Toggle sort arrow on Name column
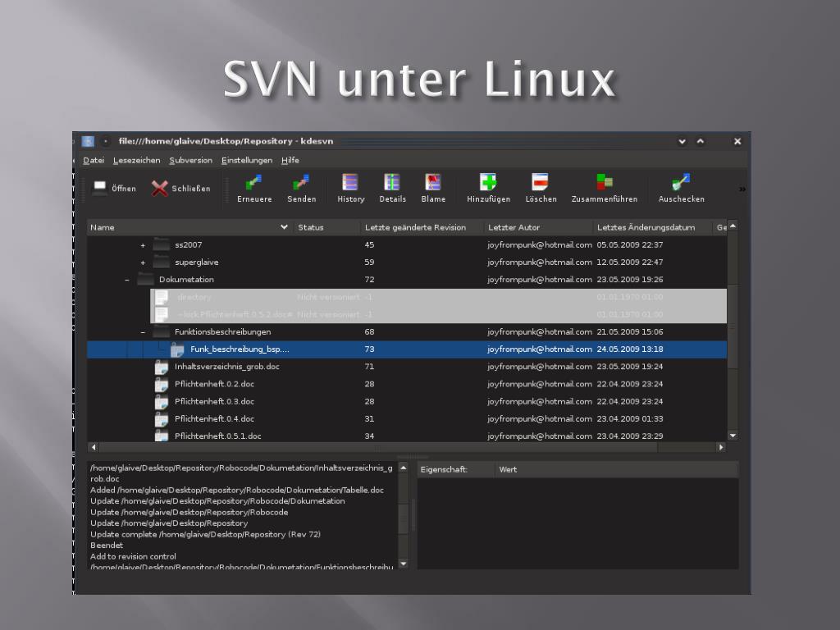Image resolution: width=840 pixels, height=630 pixels. tap(284, 227)
